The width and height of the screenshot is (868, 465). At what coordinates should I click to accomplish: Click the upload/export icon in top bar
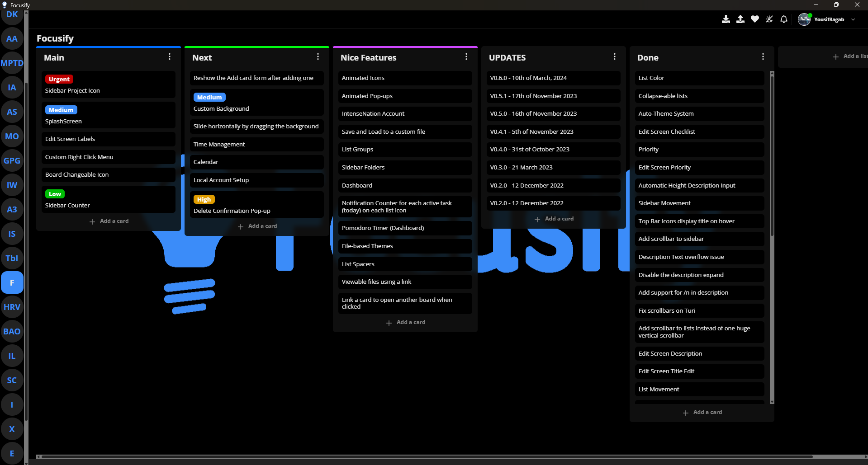pyautogui.click(x=740, y=19)
